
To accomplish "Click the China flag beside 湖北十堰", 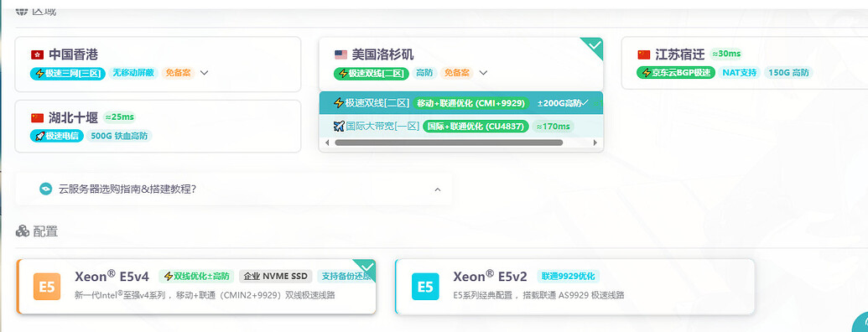I will pos(37,118).
